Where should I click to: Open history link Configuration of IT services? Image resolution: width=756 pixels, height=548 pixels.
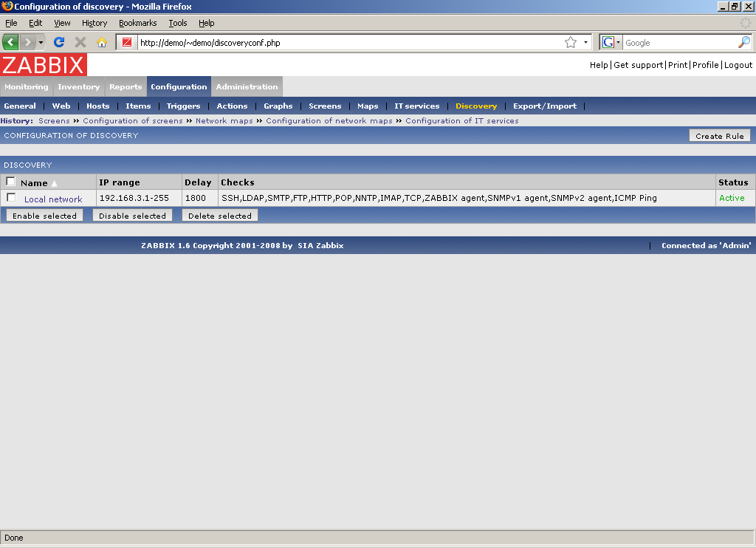click(x=462, y=120)
